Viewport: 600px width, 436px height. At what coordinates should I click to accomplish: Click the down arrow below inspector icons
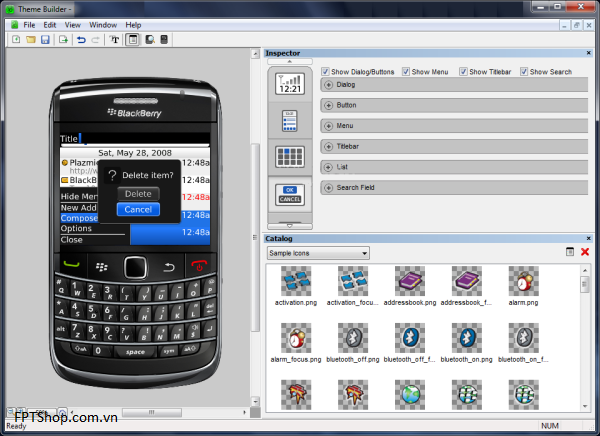coord(290,226)
